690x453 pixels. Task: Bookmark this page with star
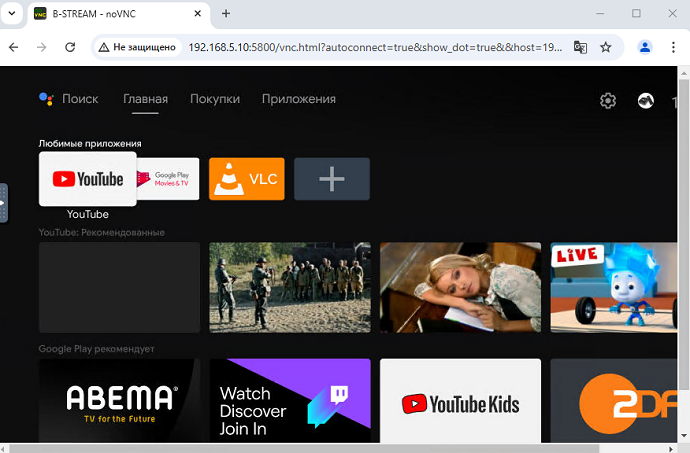[x=606, y=47]
